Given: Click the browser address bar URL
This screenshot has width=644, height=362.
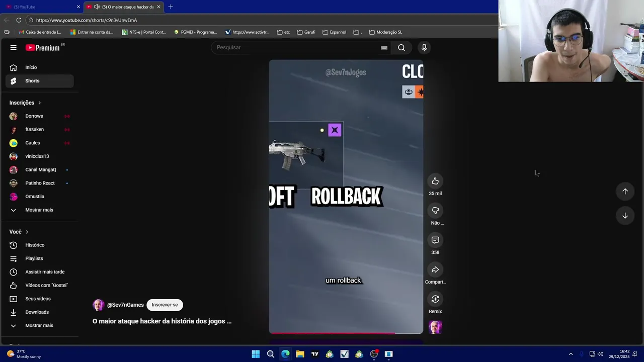Looking at the screenshot, I should coord(87,20).
